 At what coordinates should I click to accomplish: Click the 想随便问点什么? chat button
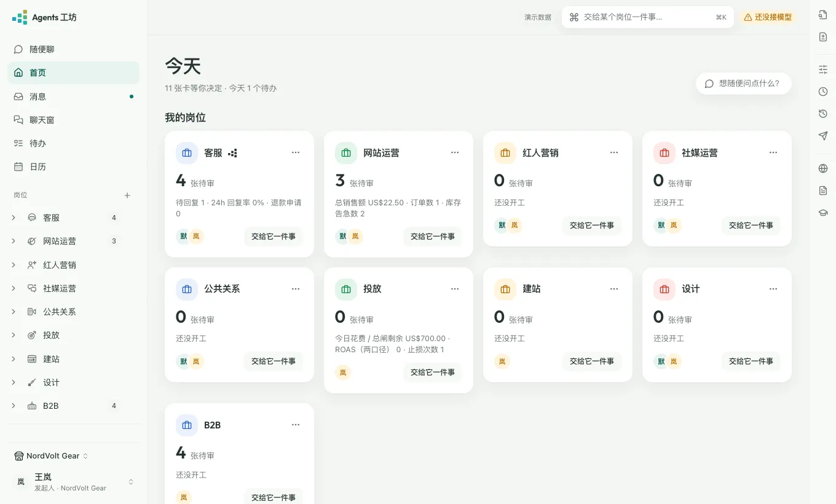pyautogui.click(x=744, y=84)
